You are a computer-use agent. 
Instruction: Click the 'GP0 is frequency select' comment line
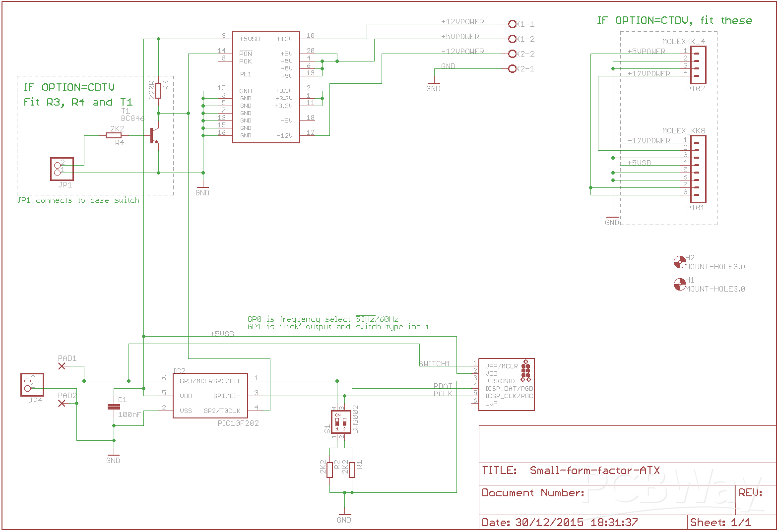click(x=323, y=319)
